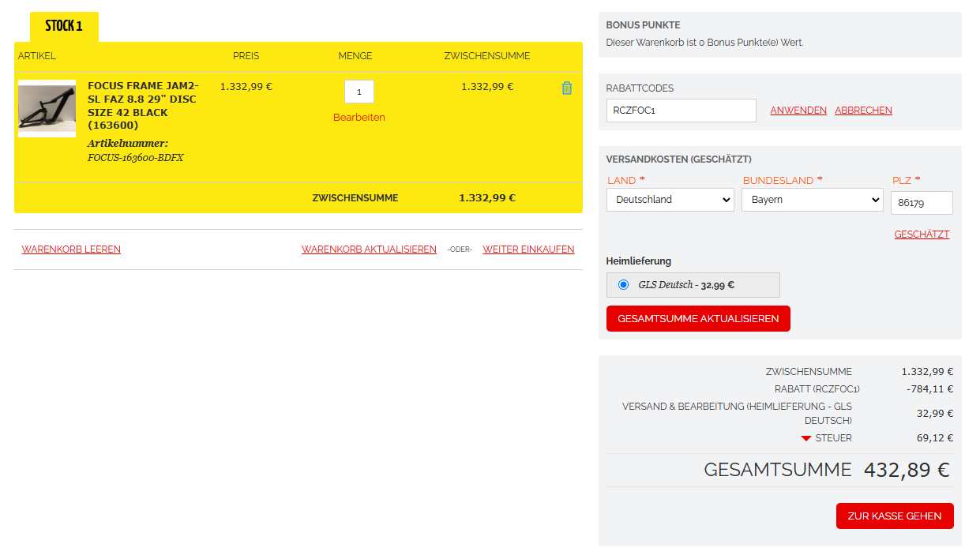Delete the Focus frame item via trash icon

tap(566, 88)
